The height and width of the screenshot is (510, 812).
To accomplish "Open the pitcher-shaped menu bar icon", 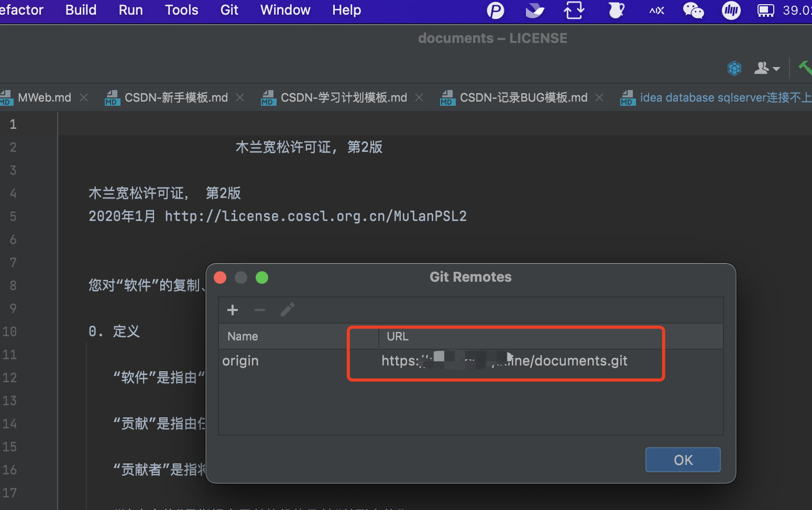I will [616, 10].
